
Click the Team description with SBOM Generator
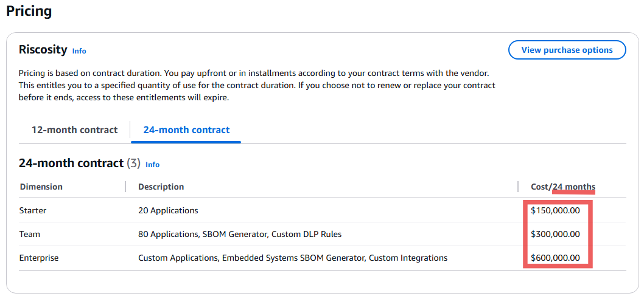(240, 234)
